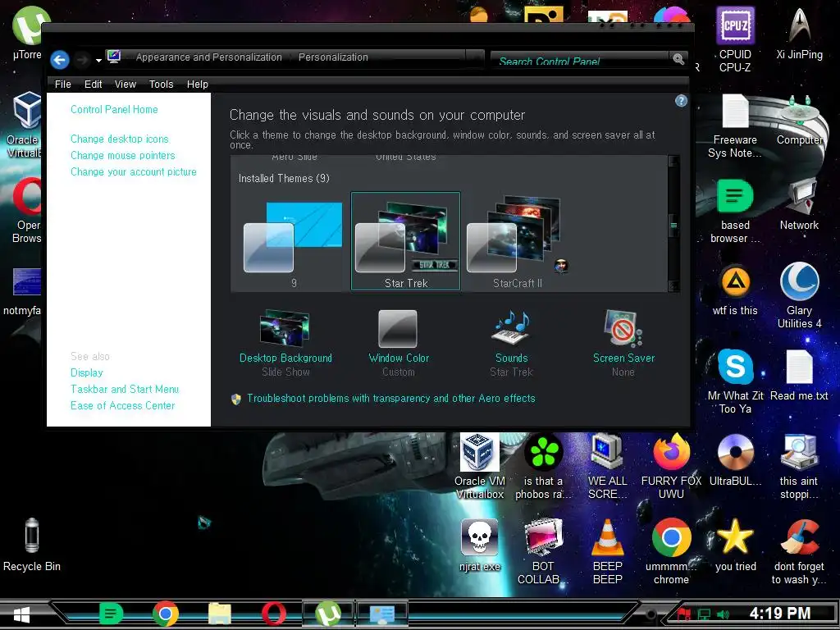The width and height of the screenshot is (840, 630).
Task: Click the Windows Start button
Action: click(x=21, y=614)
